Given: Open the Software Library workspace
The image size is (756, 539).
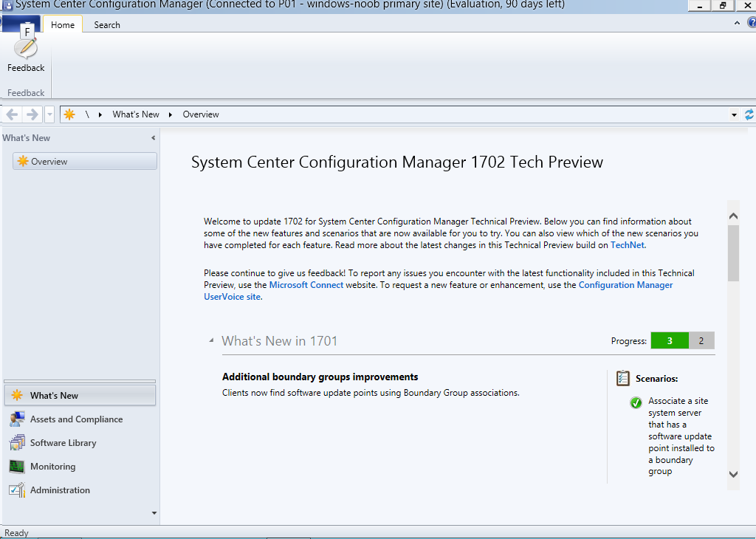Looking at the screenshot, I should [x=80, y=442].
